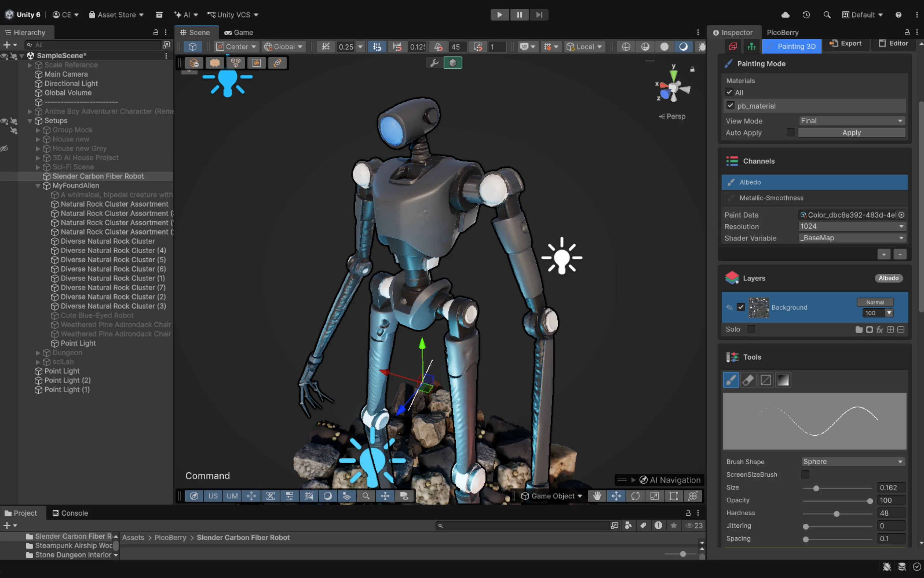This screenshot has width=924, height=578.
Task: Remove layer with minus-box icon
Action: point(901,329)
